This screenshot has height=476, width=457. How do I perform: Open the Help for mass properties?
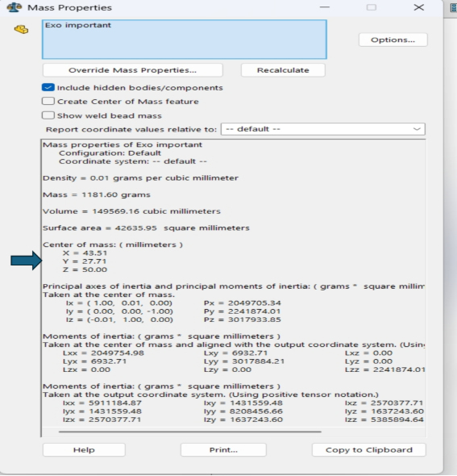click(x=84, y=449)
